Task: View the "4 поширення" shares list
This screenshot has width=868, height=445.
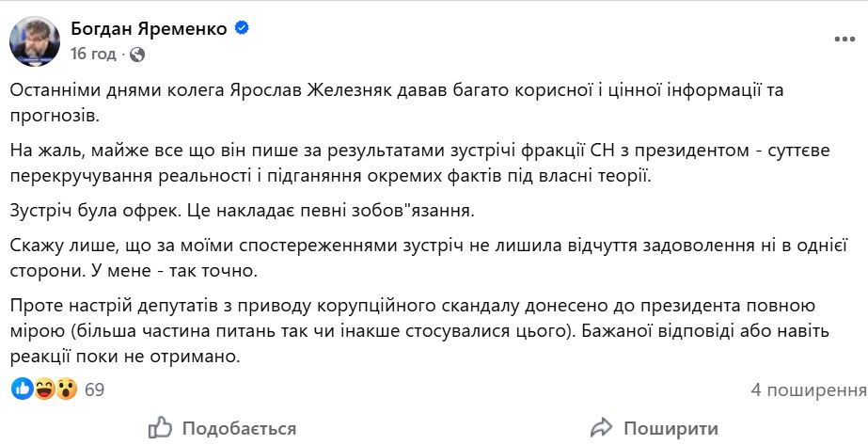Action: pos(808,389)
